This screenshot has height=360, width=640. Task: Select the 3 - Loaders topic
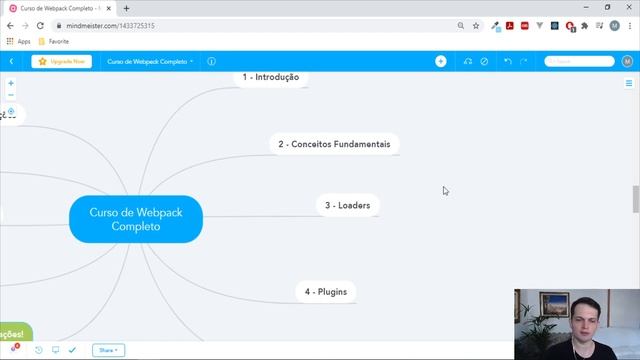(348, 205)
